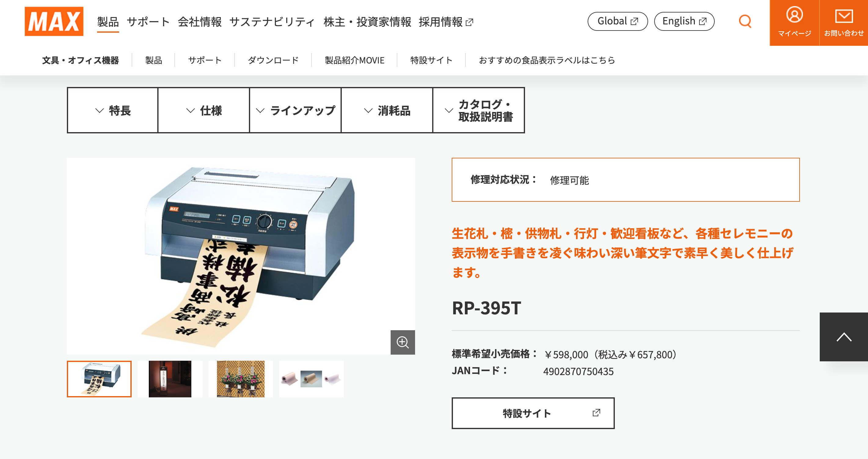Select the paper rolls thumbnail
Screen dimensions: 868x459
click(311, 379)
